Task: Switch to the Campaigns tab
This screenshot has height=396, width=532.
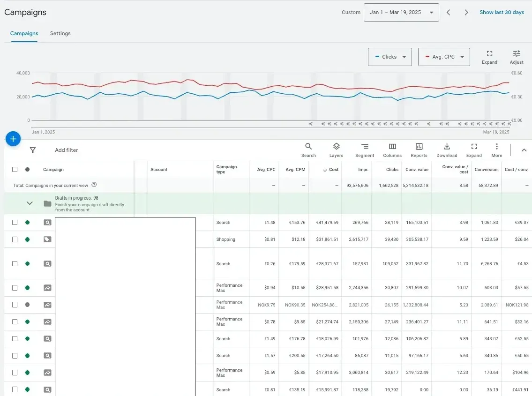Action: click(24, 34)
